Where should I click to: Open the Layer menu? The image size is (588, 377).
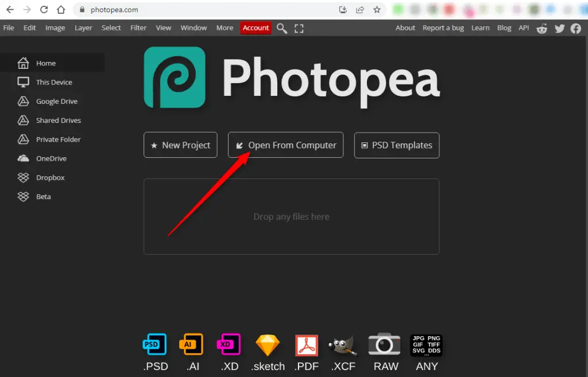tap(83, 28)
